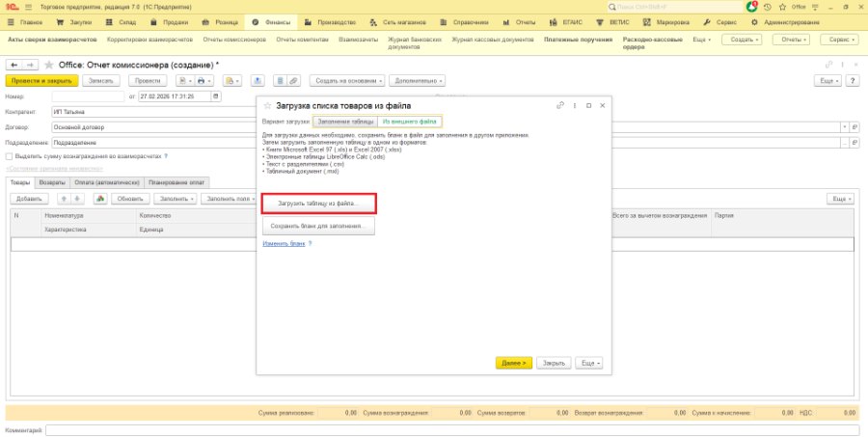Add the document to favorites with the star
This screenshot has width=868, height=437.
(49, 66)
